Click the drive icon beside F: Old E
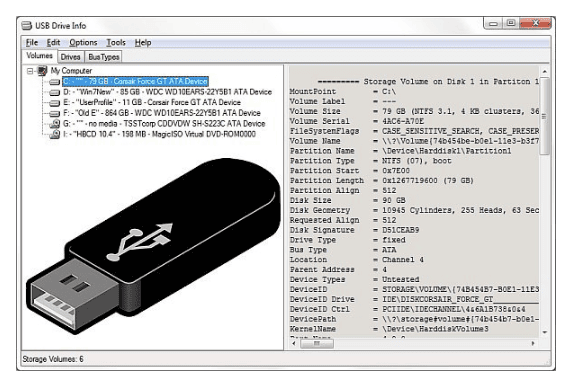 [x=54, y=113]
